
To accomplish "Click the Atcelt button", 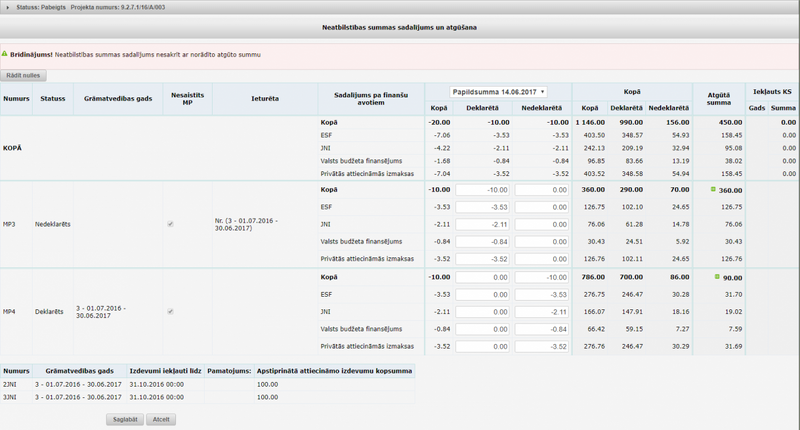I will point(160,420).
